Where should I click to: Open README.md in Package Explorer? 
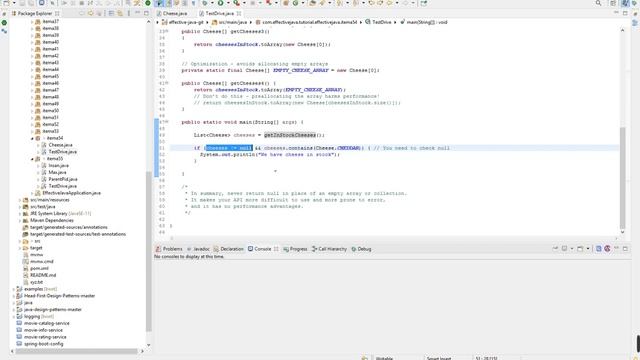pyautogui.click(x=43, y=275)
